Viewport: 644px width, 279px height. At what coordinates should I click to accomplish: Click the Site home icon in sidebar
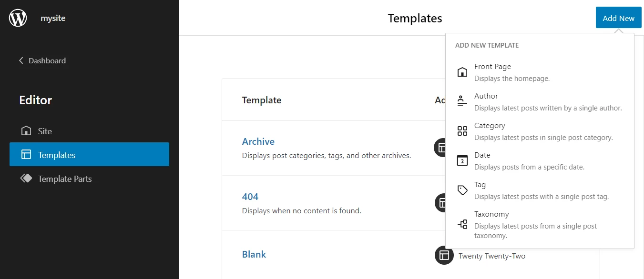pos(26,131)
